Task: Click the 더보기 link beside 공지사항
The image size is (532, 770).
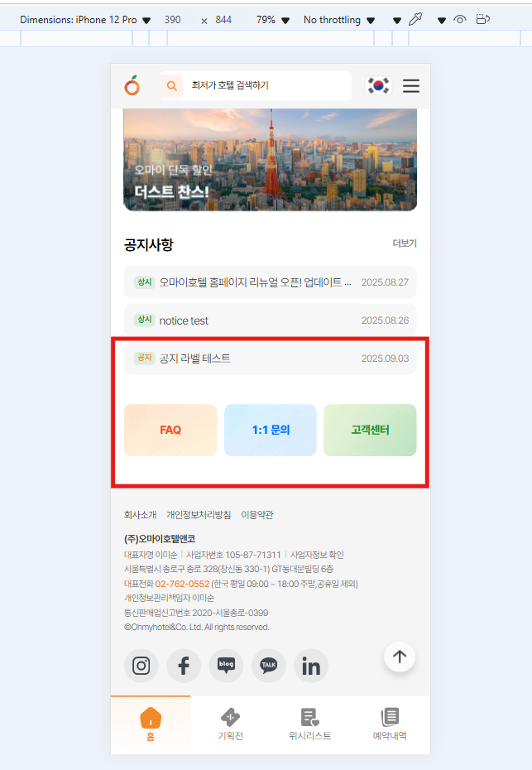Action: [405, 243]
